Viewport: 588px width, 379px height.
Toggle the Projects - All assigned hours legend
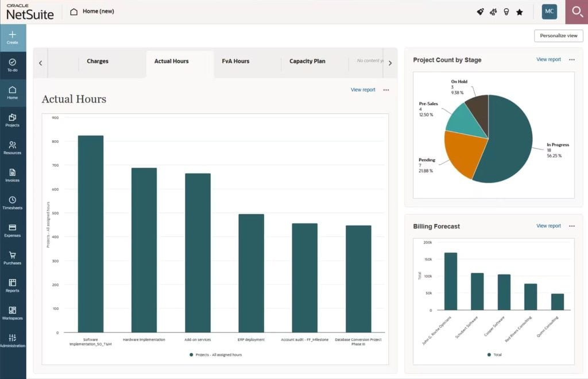point(216,355)
